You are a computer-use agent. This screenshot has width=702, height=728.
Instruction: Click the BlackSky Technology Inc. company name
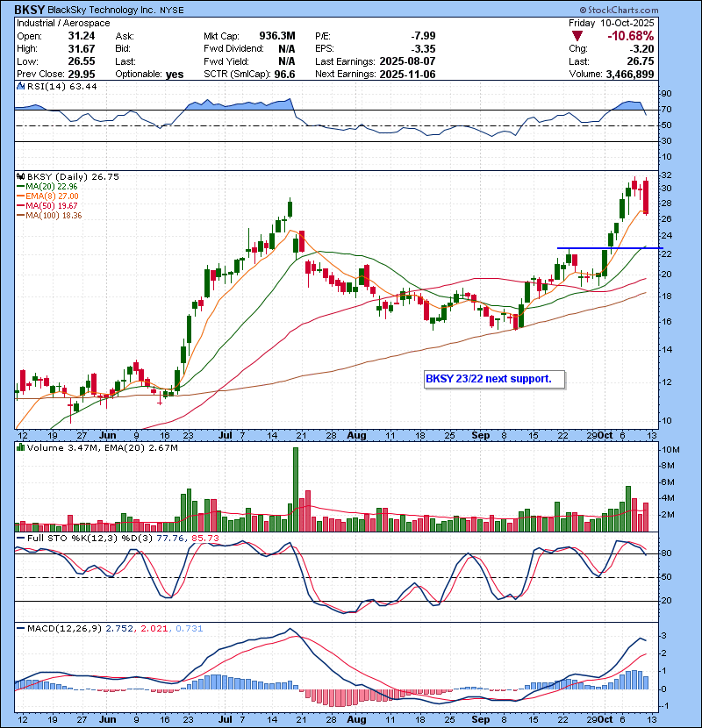pos(101,10)
